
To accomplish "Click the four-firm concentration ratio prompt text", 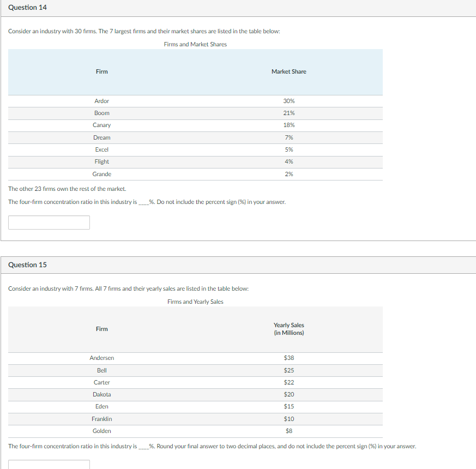I will click(147, 201).
